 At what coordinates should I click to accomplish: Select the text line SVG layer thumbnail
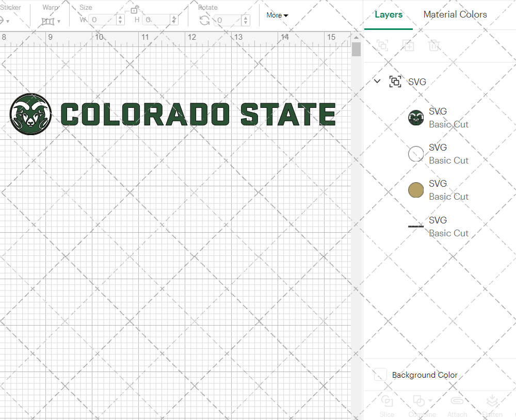(x=416, y=227)
